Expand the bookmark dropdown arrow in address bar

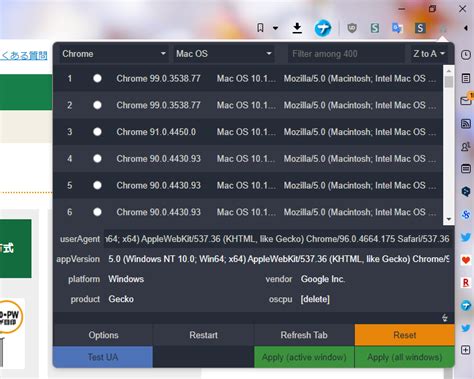click(275, 28)
